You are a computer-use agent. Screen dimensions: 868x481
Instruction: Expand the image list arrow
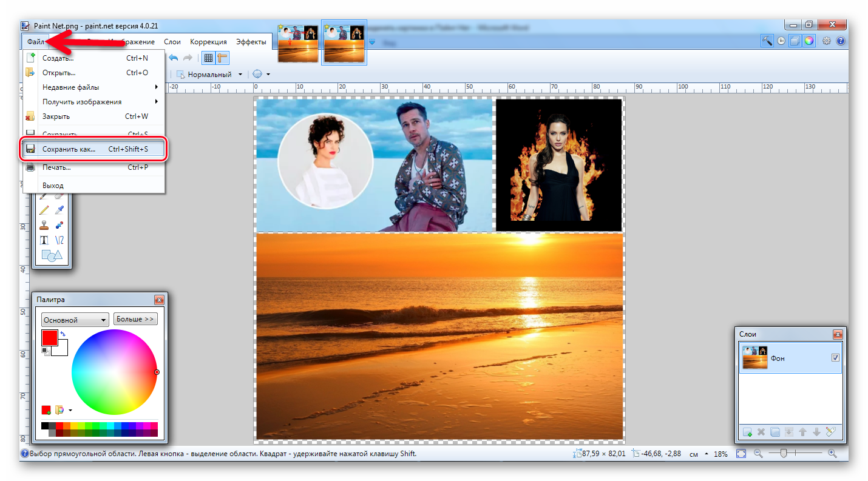coord(372,42)
